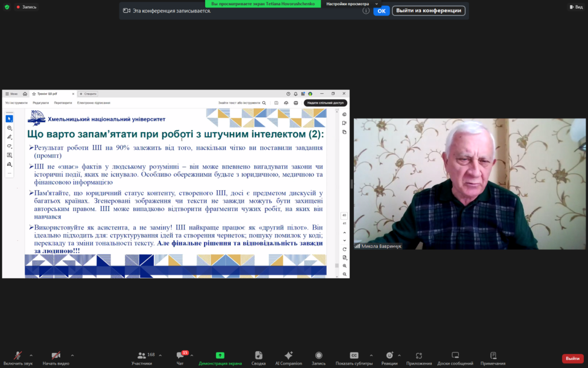Viewport: 588px width, 368px height.
Task: Expand audio options arrow beside Включить звук
Action: (31, 355)
